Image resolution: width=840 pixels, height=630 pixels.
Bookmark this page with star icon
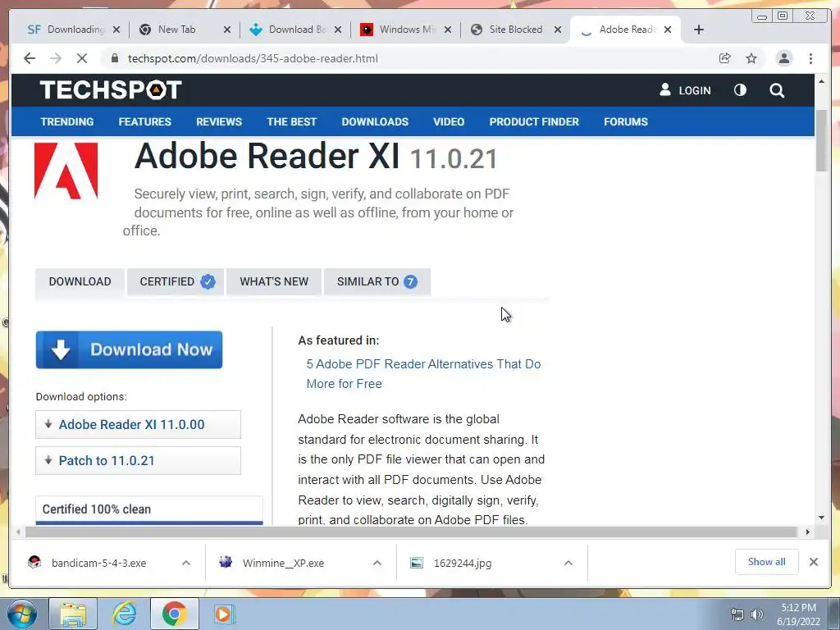pyautogui.click(x=751, y=58)
